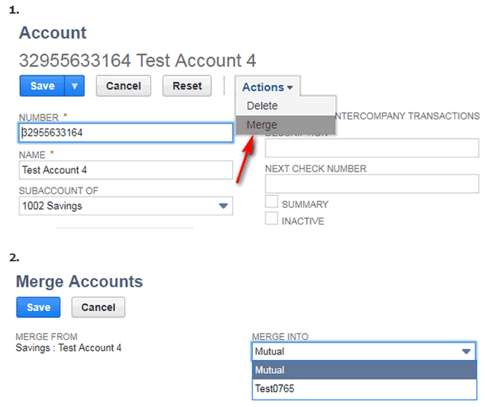Viewport: 485px width, 407px height.
Task: Click the NEXT CHECK NUMBER label
Action: [316, 169]
